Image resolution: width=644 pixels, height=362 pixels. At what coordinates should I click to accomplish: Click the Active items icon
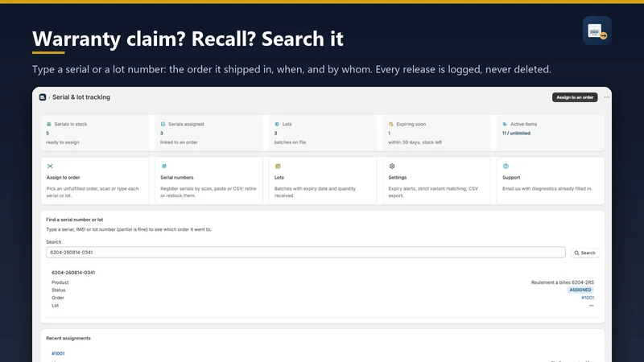[505, 124]
